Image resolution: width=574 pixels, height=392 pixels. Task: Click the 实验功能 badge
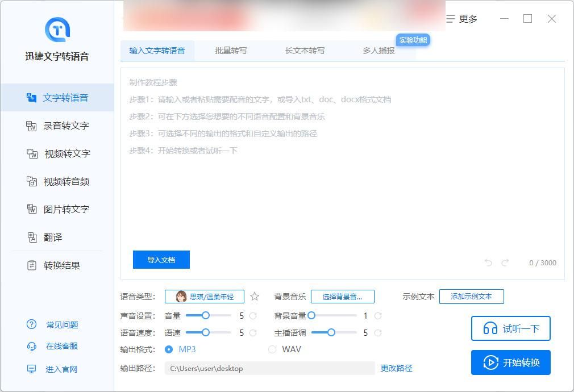coord(413,40)
